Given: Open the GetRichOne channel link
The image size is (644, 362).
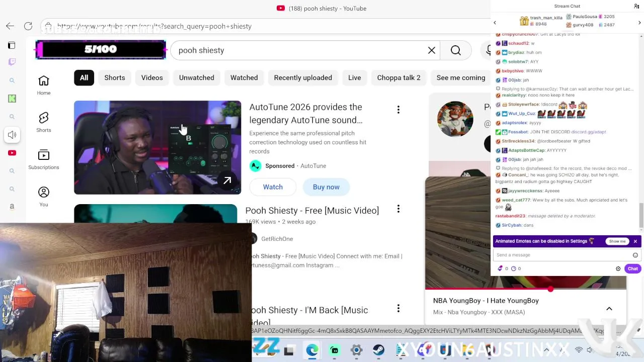Looking at the screenshot, I should click(x=277, y=239).
